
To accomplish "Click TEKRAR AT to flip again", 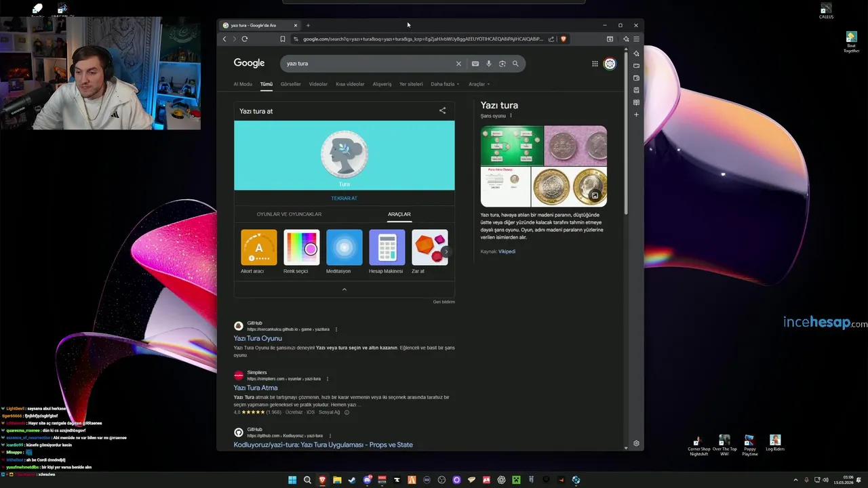I will point(344,198).
